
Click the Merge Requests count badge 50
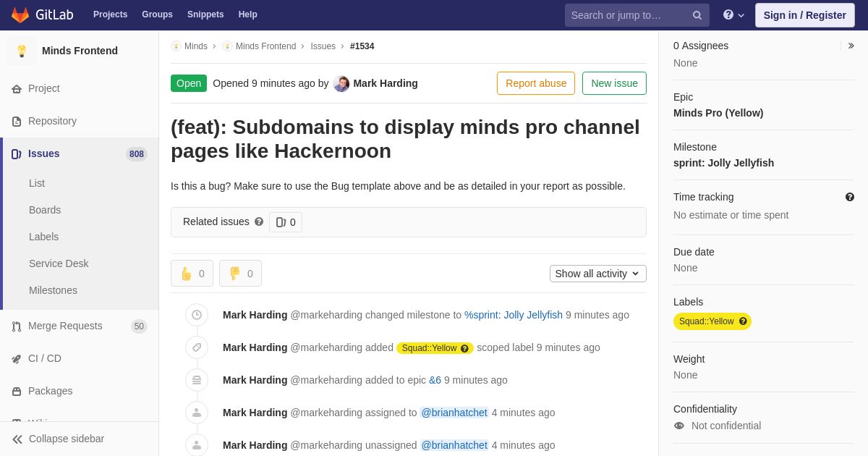139,326
